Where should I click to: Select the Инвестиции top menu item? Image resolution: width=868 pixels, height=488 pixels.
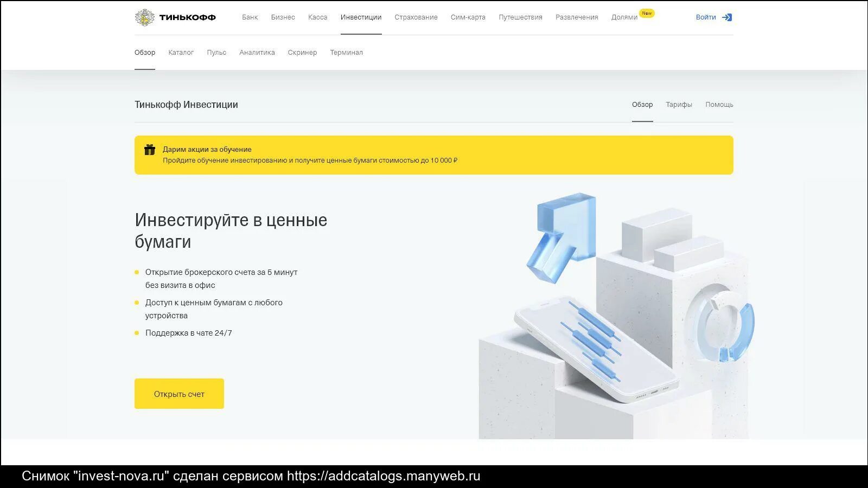tap(361, 17)
